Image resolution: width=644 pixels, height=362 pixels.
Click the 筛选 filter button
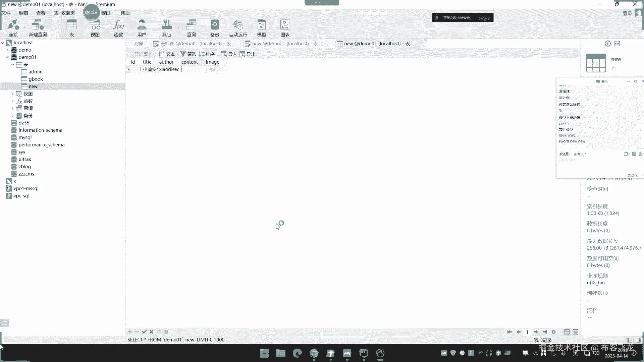pos(188,54)
